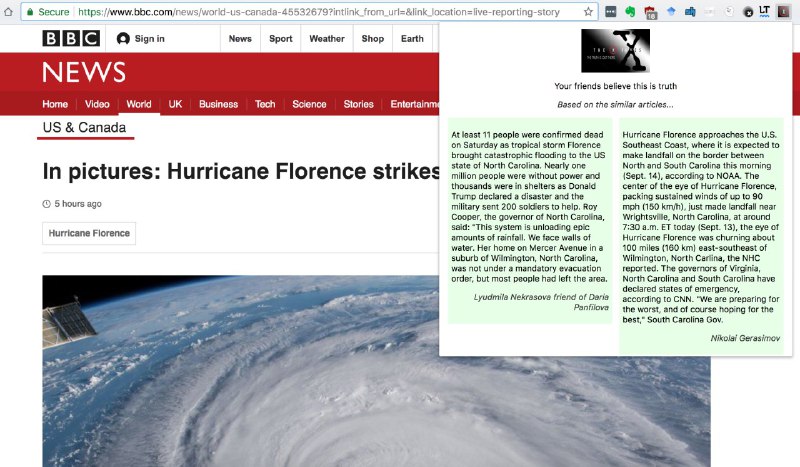Open the Stories news section
800x467 pixels.
point(358,104)
